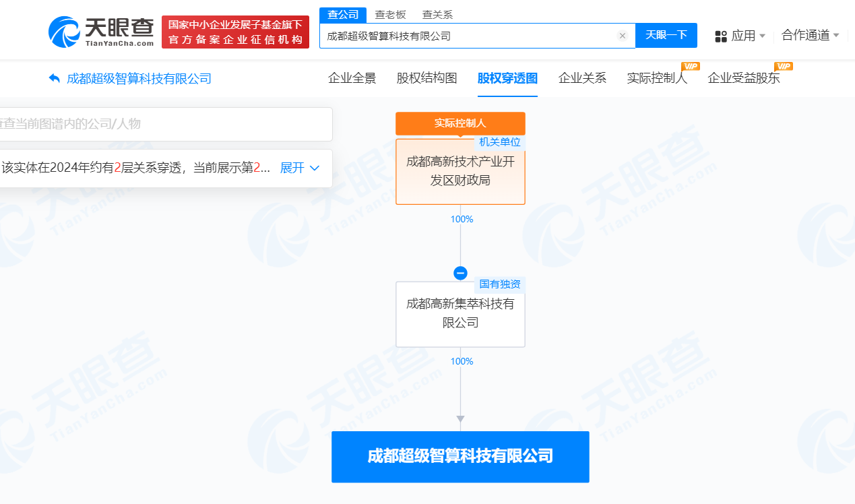855x504 pixels.
Task: Focus the in-graph company/person search field
Action: click(x=165, y=124)
